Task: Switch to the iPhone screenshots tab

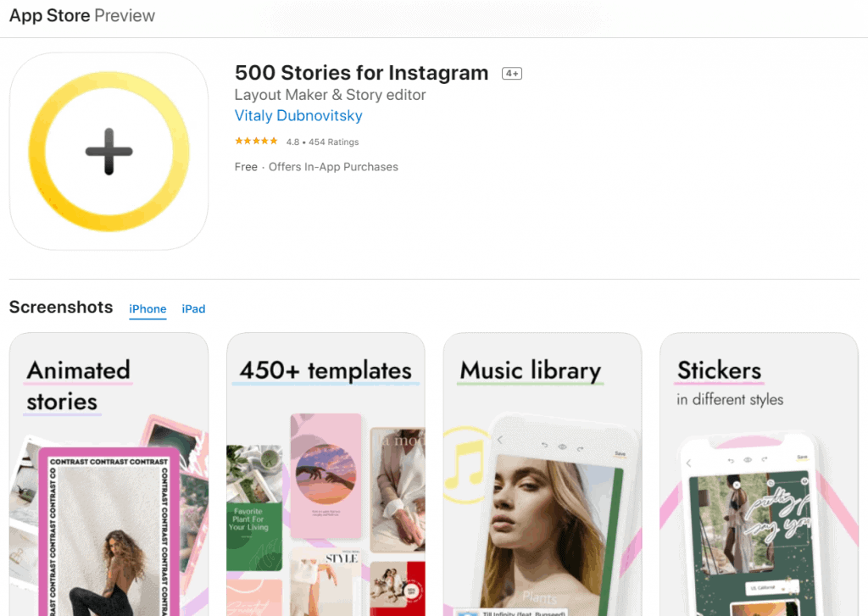Action: click(x=147, y=309)
